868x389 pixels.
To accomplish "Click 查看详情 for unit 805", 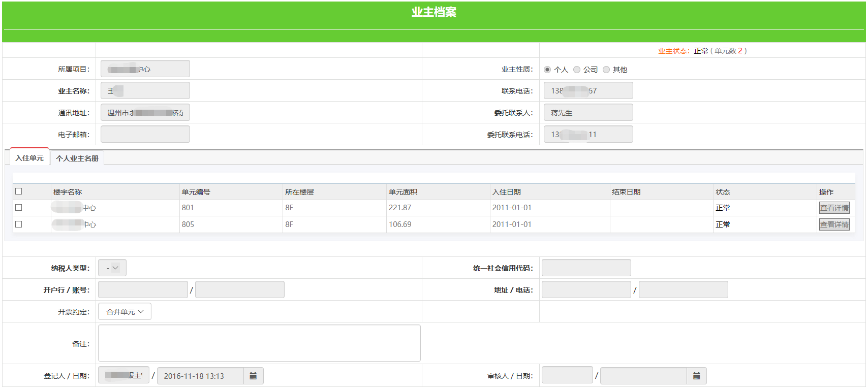I will (834, 224).
